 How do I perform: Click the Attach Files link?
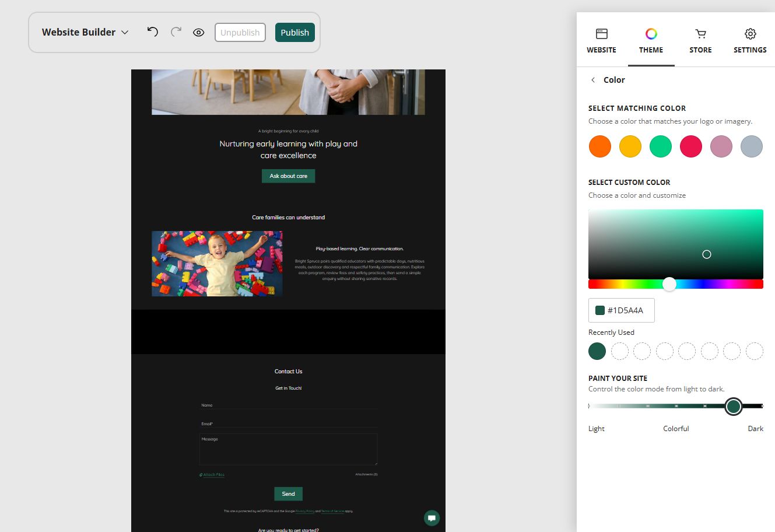click(x=212, y=475)
